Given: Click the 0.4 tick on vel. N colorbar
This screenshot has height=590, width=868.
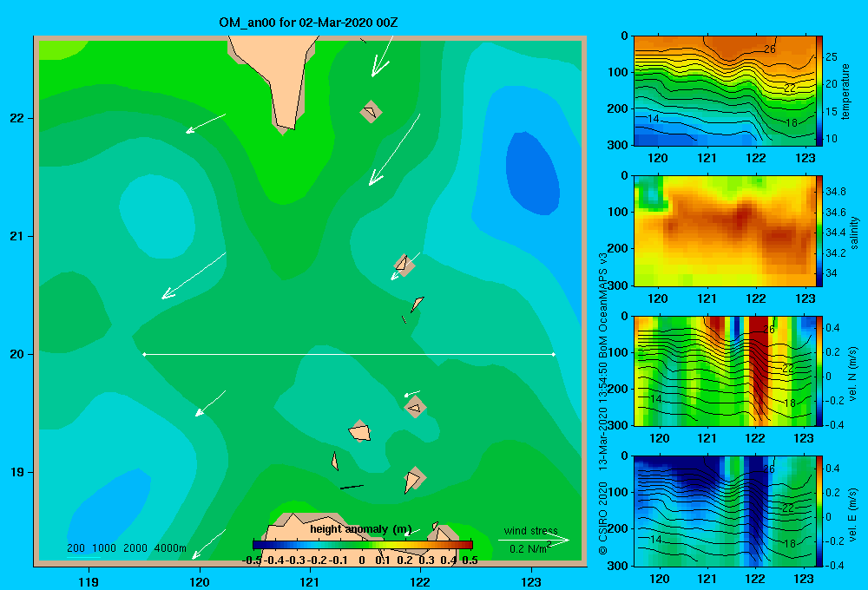Looking at the screenshot, I should pos(832,328).
